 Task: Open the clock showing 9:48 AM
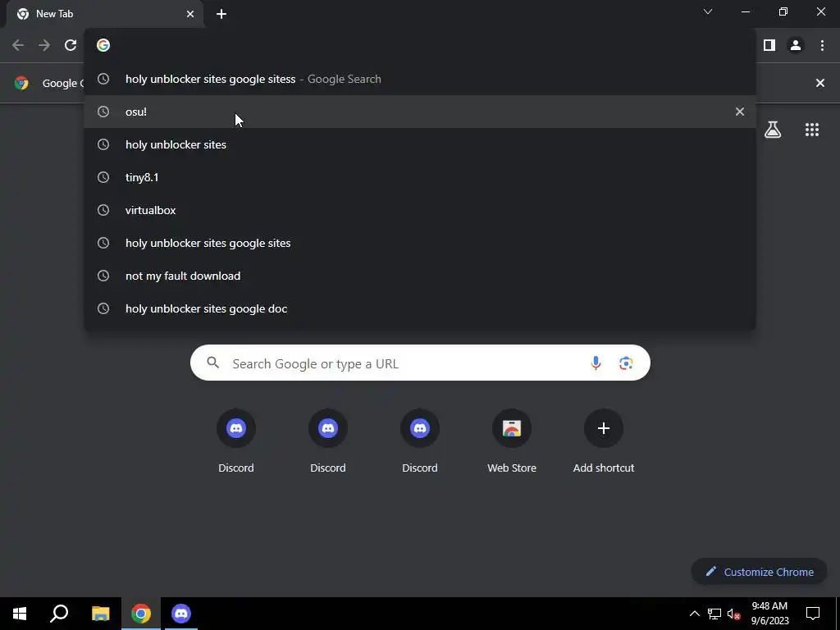769,614
